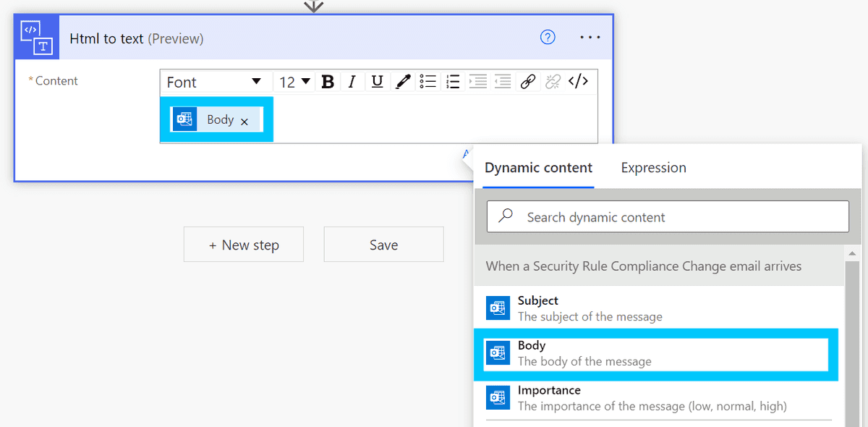
Task: Click the Outlook icon on the Body token
Action: [x=184, y=119]
